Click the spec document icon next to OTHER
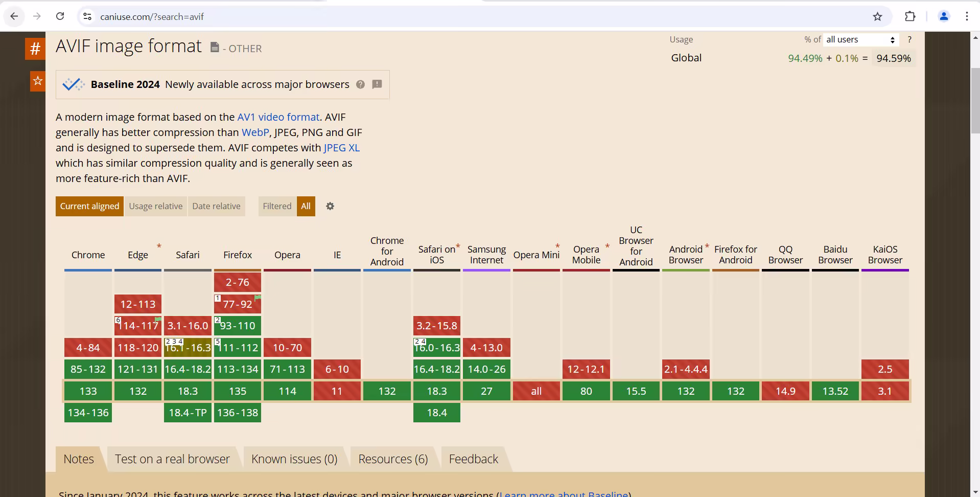 [215, 48]
